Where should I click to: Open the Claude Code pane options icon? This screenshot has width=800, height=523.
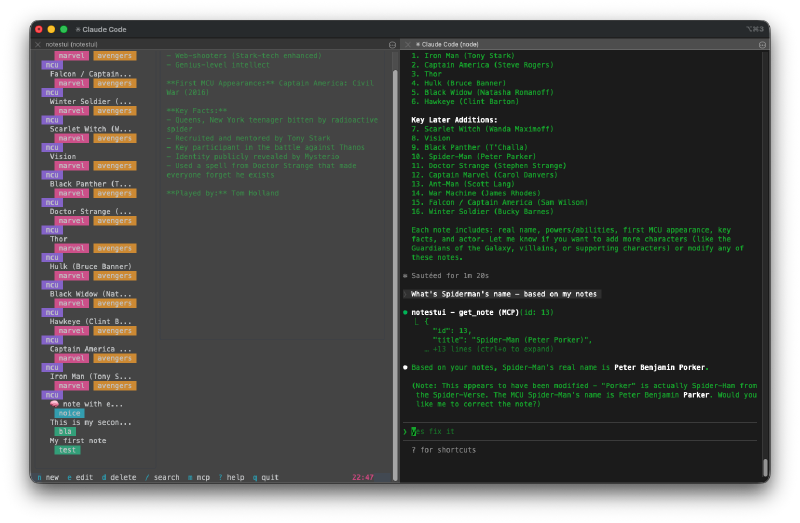[x=762, y=45]
